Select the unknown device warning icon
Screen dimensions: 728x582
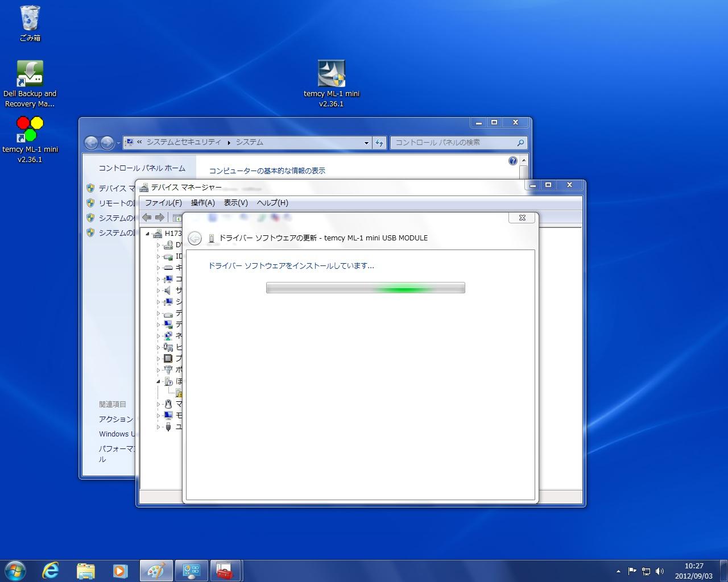pyautogui.click(x=179, y=393)
